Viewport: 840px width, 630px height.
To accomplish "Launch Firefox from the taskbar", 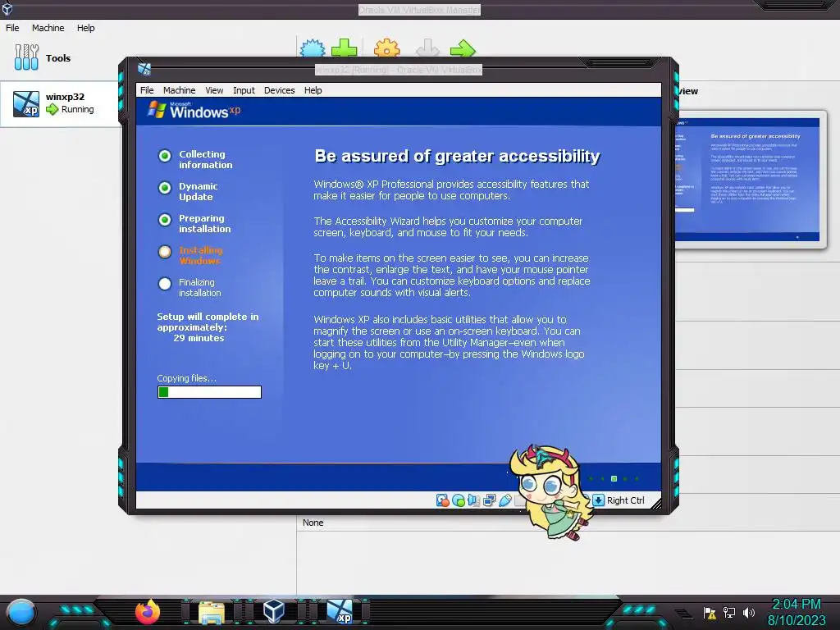I will (x=148, y=612).
